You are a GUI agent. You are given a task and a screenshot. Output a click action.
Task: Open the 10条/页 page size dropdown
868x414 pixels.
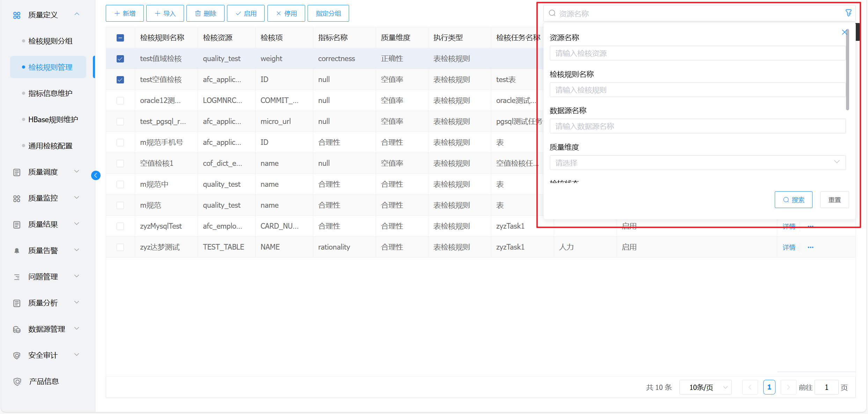(705, 387)
